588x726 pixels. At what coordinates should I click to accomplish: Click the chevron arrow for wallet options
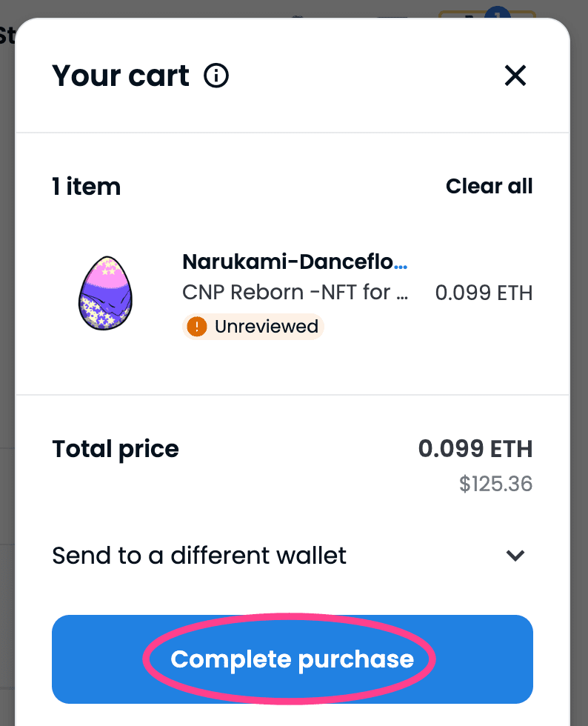(515, 555)
